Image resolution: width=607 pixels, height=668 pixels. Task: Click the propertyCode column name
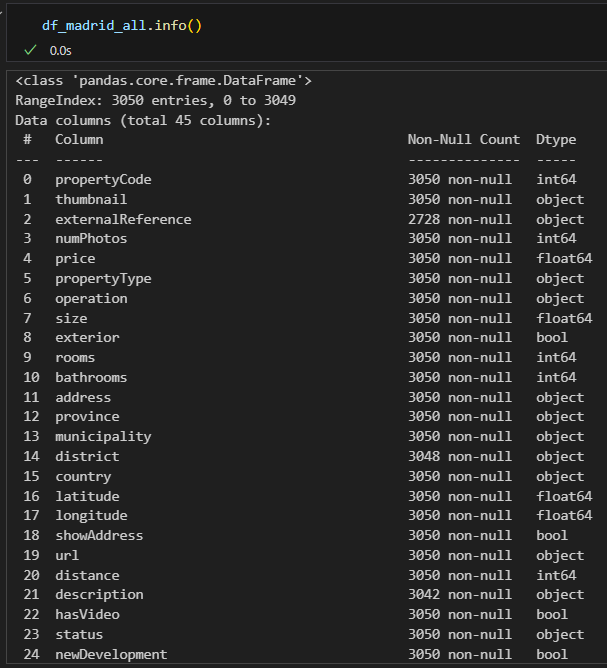tap(103, 179)
